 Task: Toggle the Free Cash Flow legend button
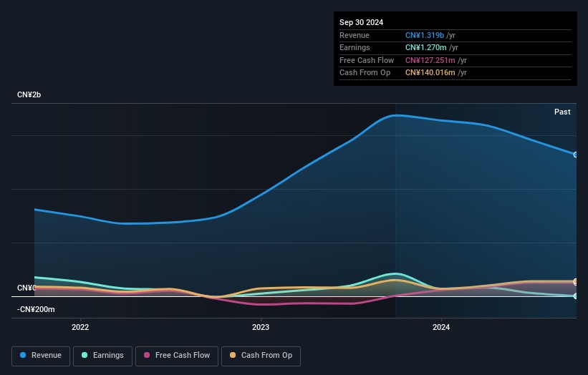[x=177, y=356]
